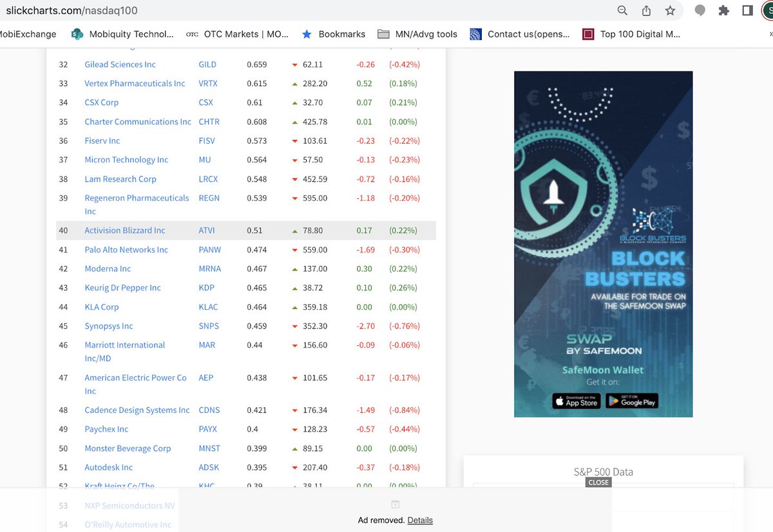The image size is (773, 532).
Task: Open American Electric Power Co link
Action: coord(135,385)
